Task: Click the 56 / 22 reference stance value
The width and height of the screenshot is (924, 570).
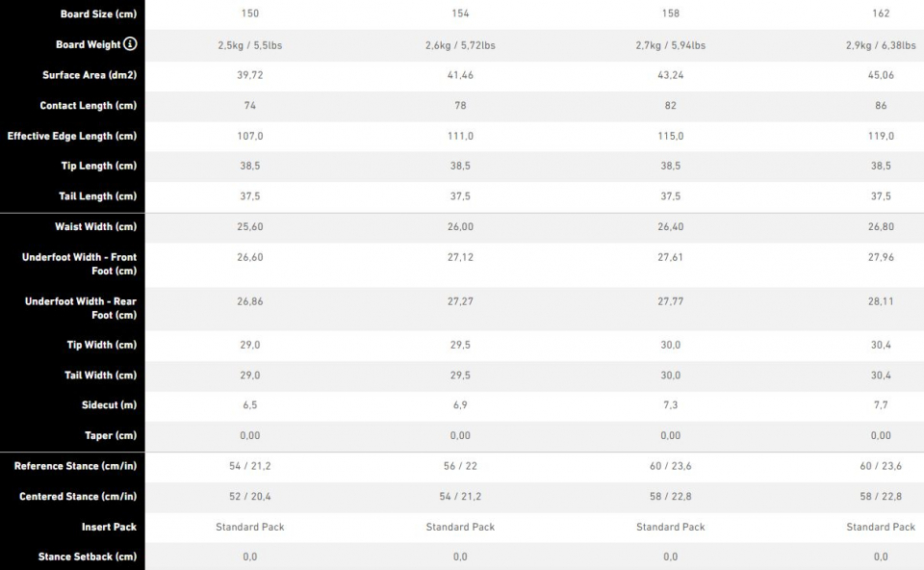Action: pos(460,466)
